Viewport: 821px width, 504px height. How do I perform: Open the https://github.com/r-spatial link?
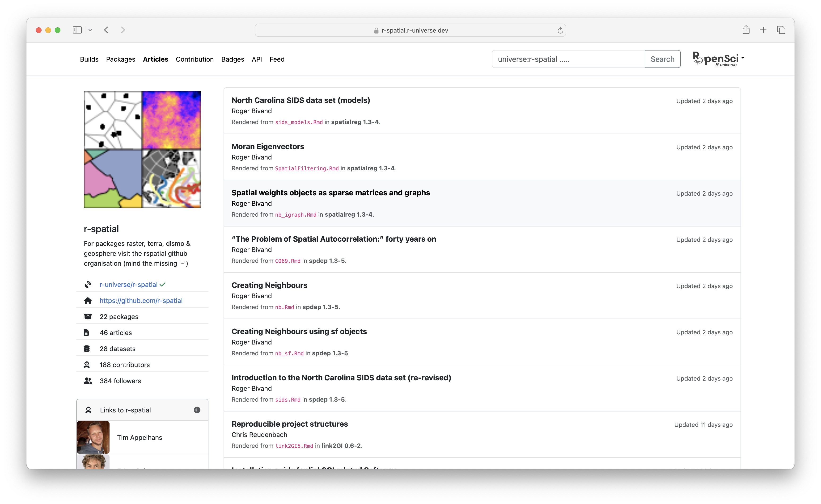141,300
